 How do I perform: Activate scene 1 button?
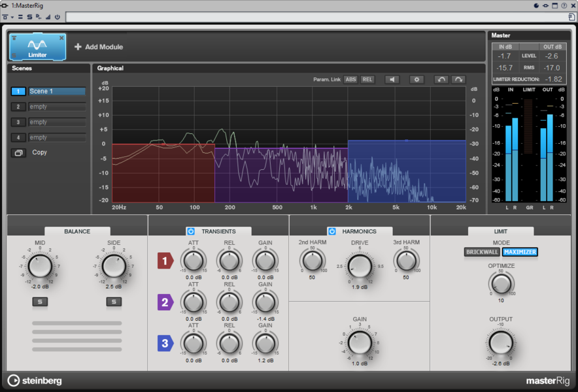pos(18,91)
